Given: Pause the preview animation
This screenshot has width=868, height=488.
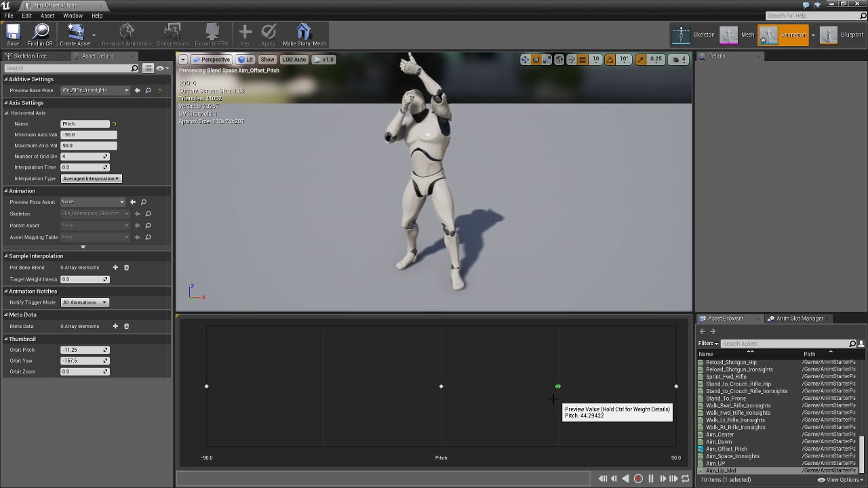Looking at the screenshot, I should [x=651, y=479].
